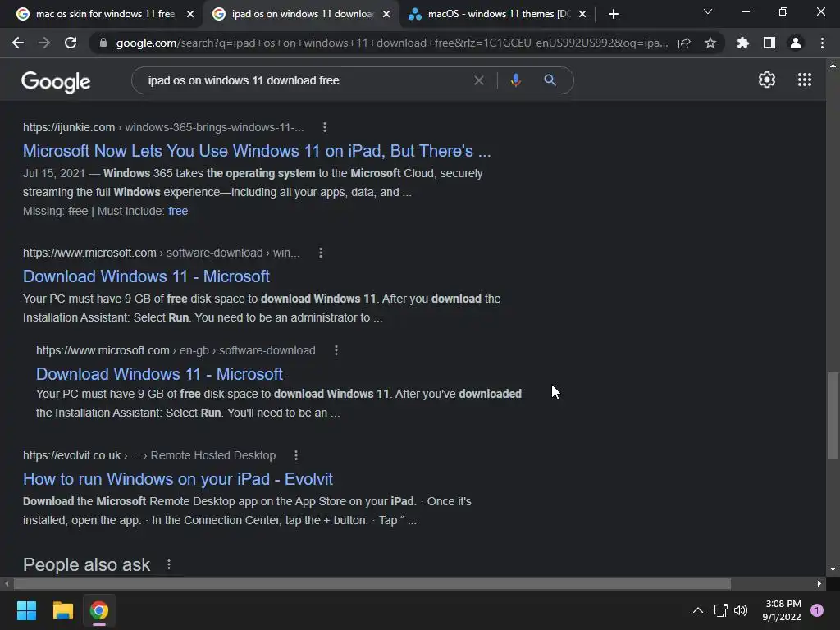Click the 'Jul 15, 2021' result date
The image size is (840, 630).
[53, 174]
